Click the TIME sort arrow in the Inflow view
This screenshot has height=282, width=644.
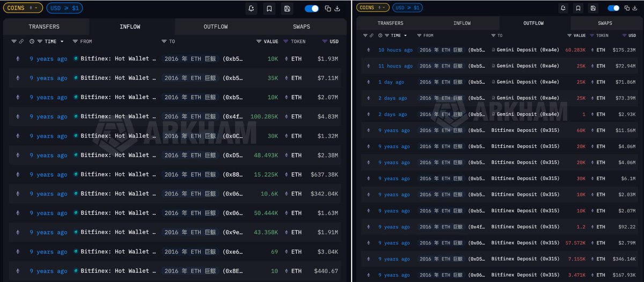pyautogui.click(x=62, y=41)
